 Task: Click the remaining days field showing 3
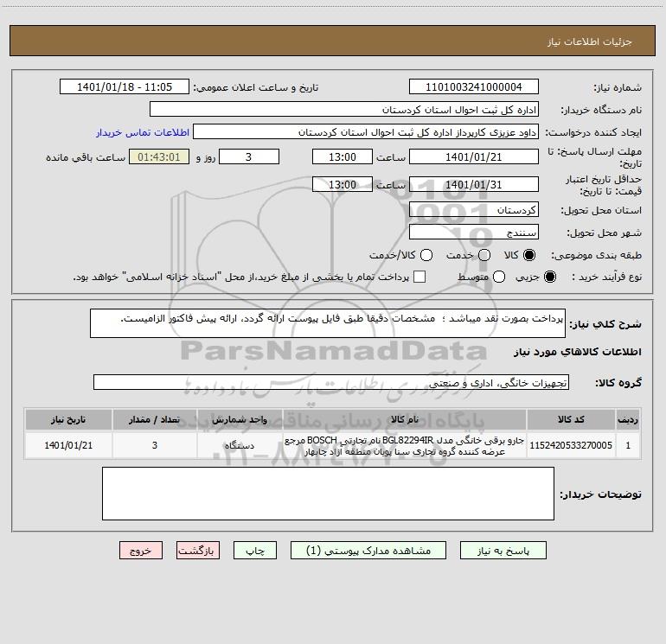pos(249,156)
